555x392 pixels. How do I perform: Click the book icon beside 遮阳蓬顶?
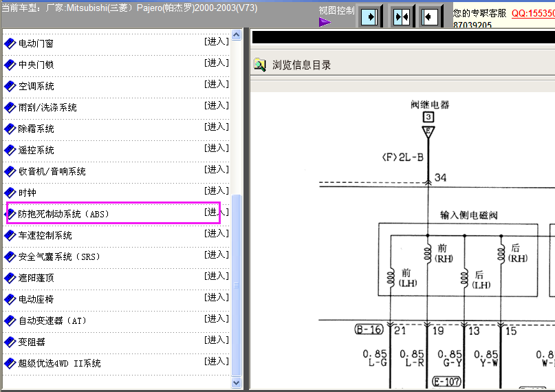pos(10,278)
